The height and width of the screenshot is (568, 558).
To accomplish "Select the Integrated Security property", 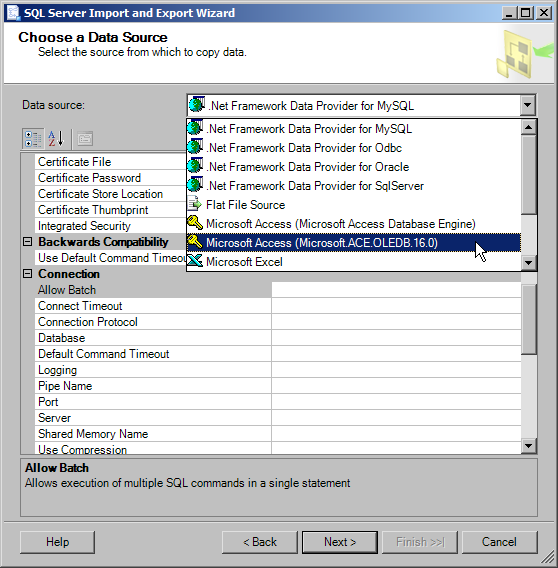I will [111, 226].
